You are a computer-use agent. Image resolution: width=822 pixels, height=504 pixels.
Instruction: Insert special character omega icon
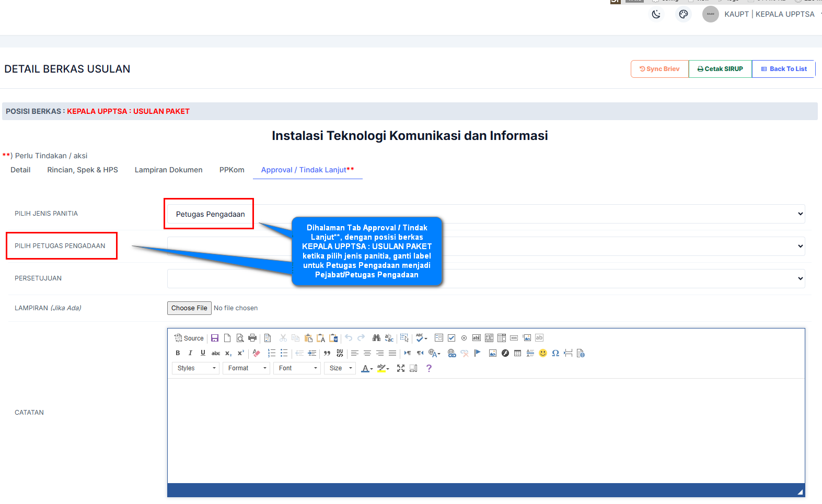point(555,353)
